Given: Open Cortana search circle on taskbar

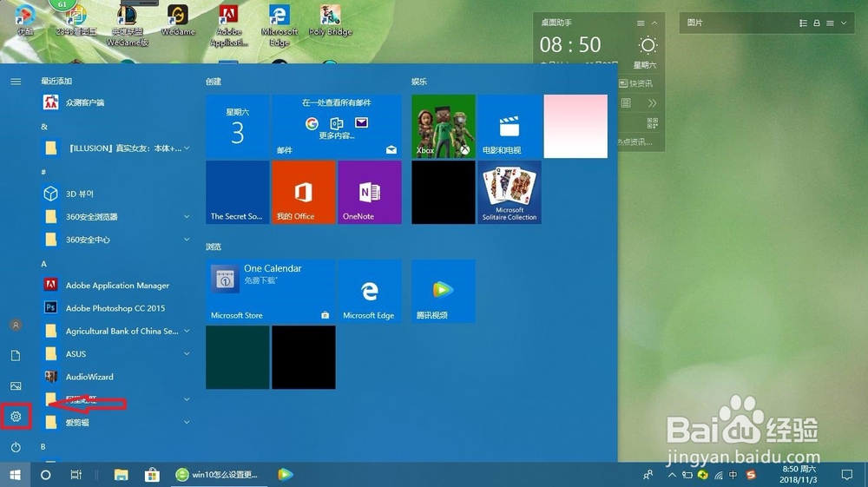Looking at the screenshot, I should click(46, 475).
